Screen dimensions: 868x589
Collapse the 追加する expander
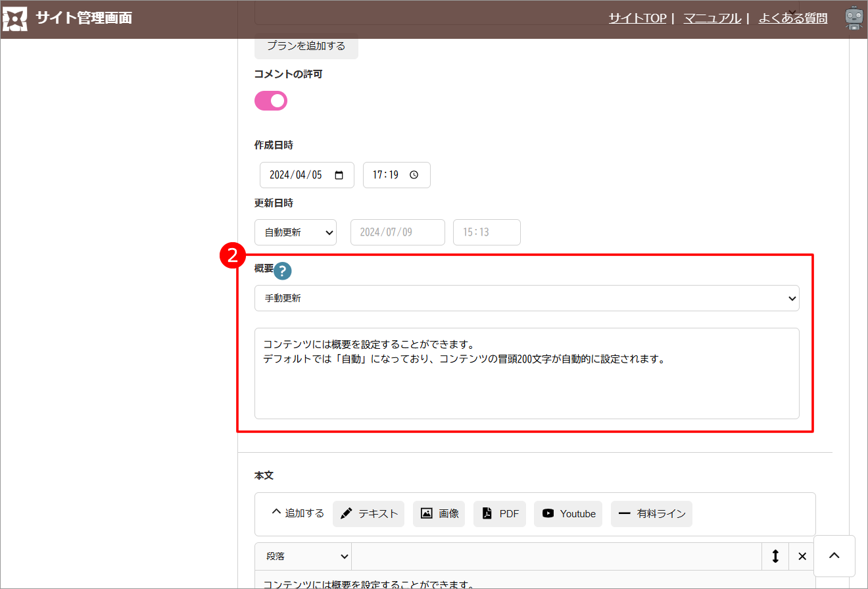pyautogui.click(x=297, y=513)
